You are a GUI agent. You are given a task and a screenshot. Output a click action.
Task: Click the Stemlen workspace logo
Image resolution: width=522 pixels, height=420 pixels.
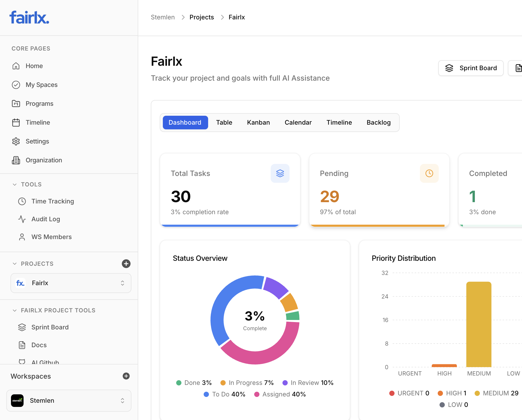pos(17,401)
